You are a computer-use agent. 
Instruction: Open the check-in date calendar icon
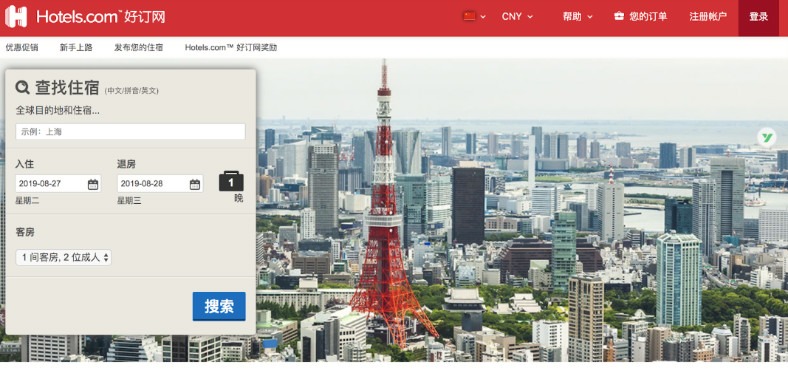93,184
